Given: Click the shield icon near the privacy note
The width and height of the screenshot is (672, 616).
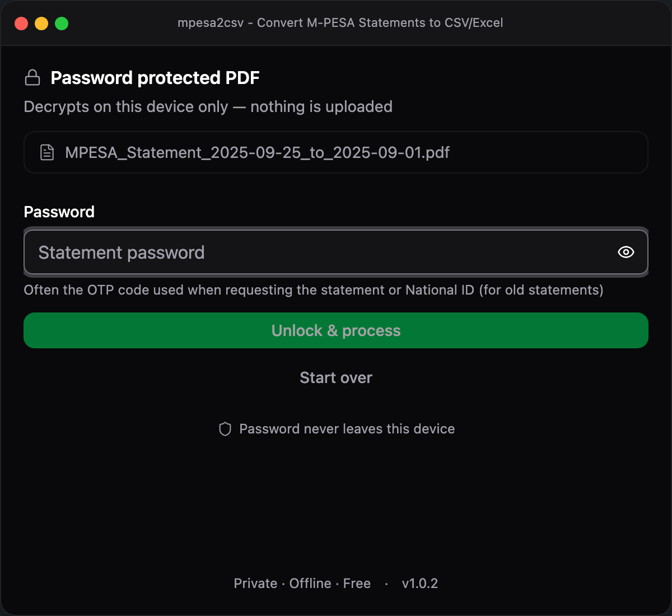Looking at the screenshot, I should coord(225,429).
